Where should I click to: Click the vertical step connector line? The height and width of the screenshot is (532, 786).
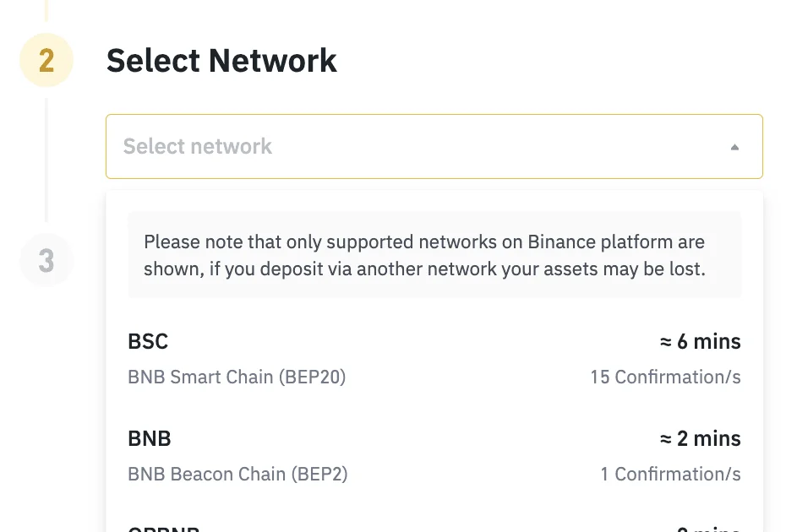pos(46,160)
